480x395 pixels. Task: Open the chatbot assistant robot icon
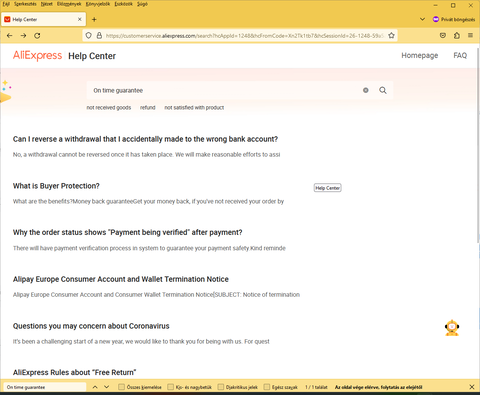point(452,328)
